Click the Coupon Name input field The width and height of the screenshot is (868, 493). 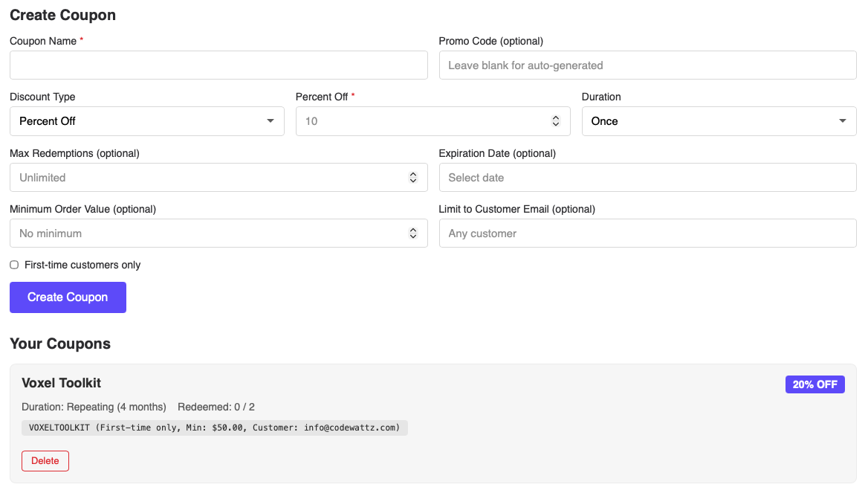click(x=218, y=65)
